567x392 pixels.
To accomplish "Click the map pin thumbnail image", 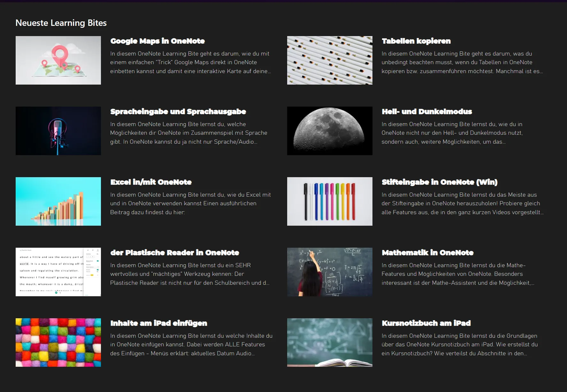I will click(x=58, y=60).
